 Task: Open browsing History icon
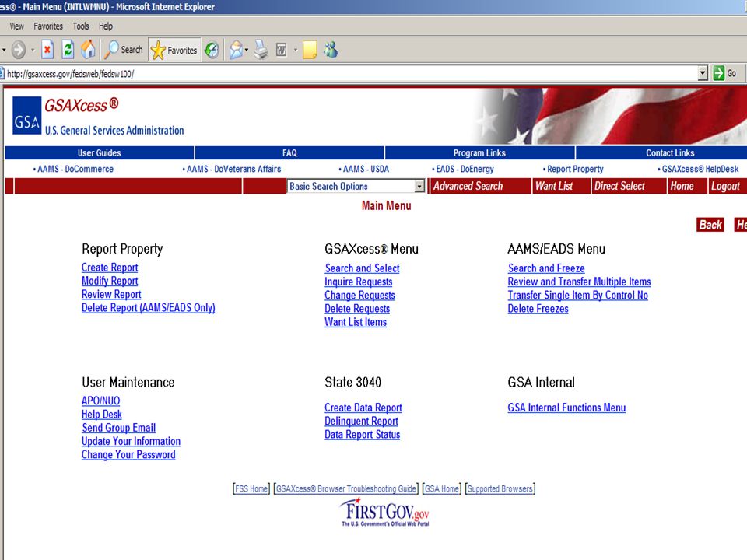coord(212,50)
